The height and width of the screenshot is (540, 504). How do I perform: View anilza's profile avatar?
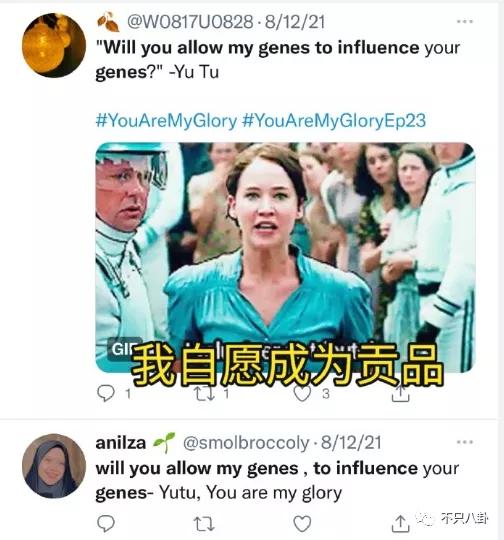54,466
